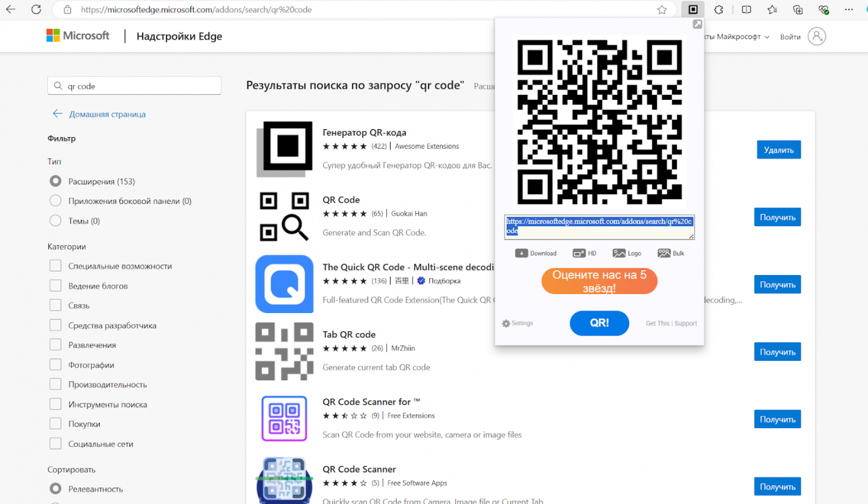Toggle the QR generator extension toolbar icon

[693, 9]
